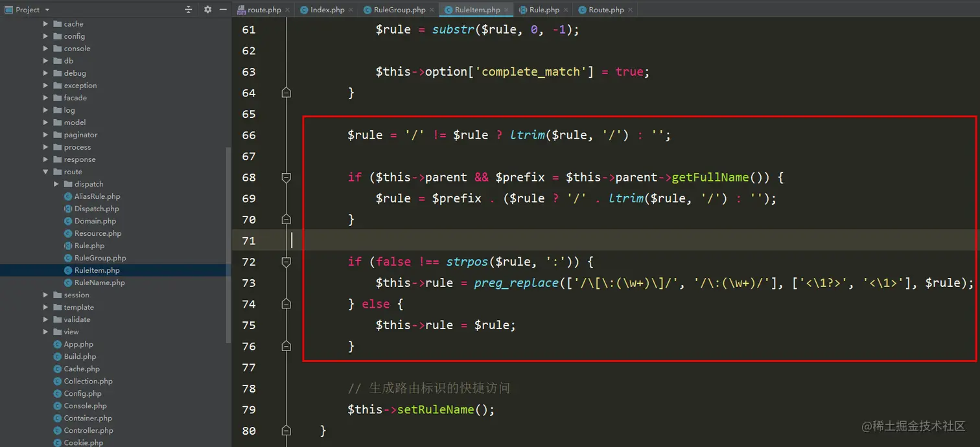980x447 pixels.
Task: Click the fold marker on line 76
Action: pyautogui.click(x=286, y=346)
